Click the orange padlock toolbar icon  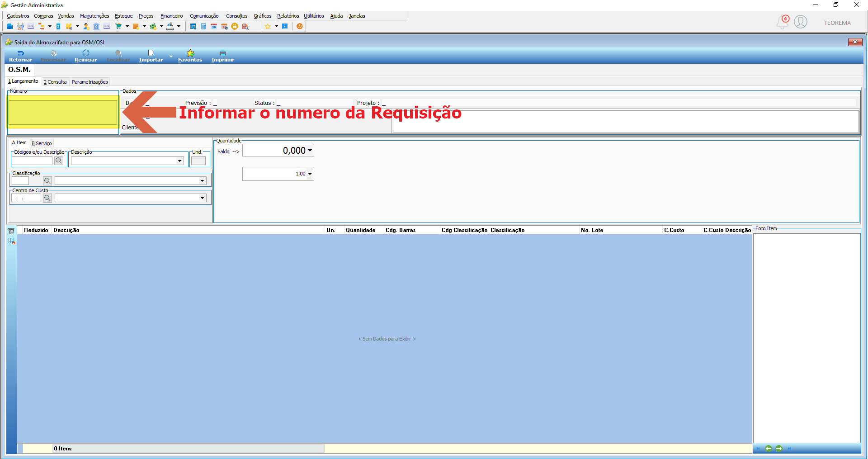coord(235,26)
